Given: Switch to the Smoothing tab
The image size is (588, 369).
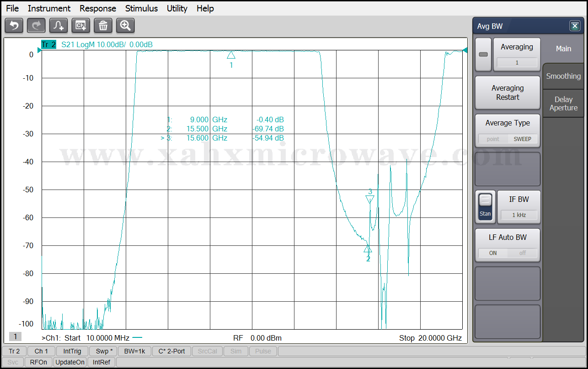Looking at the screenshot, I should [x=563, y=76].
